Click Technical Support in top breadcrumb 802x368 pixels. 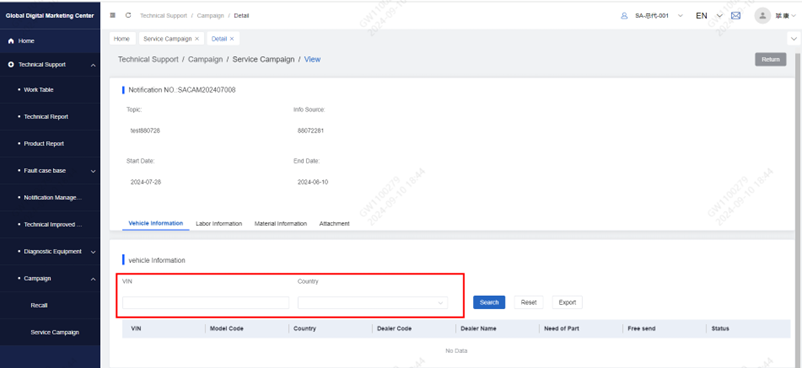164,16
